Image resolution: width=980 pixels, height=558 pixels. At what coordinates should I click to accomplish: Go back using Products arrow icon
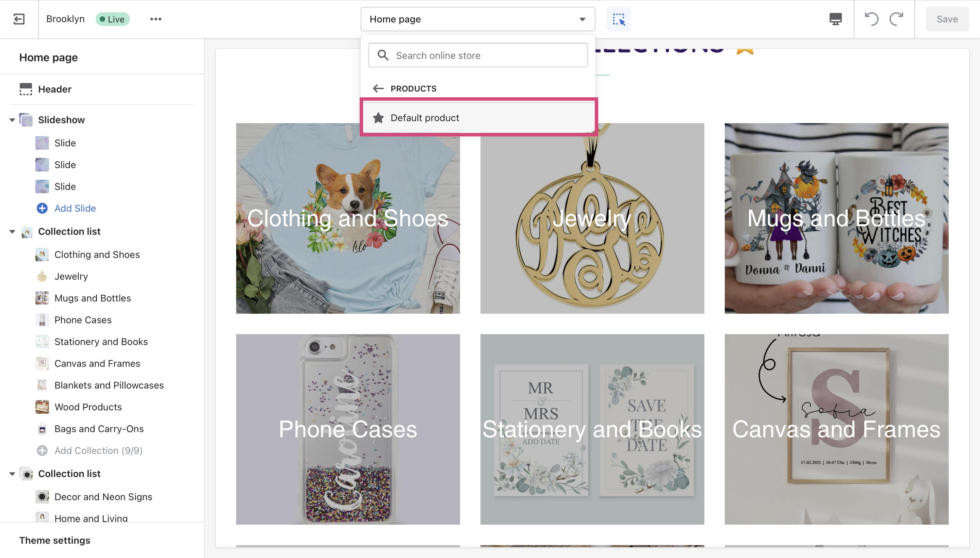pos(378,88)
